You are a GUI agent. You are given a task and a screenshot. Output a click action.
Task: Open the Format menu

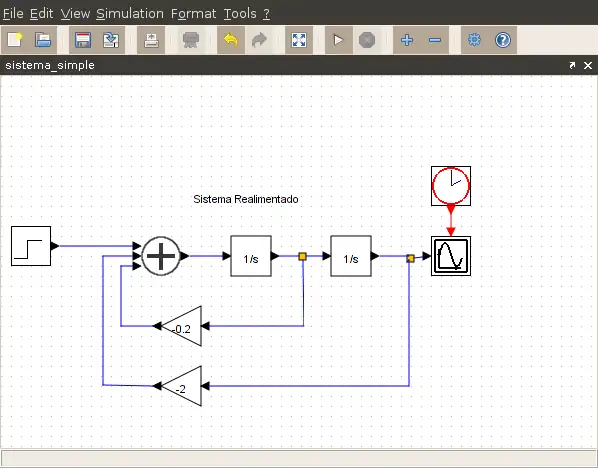point(193,14)
